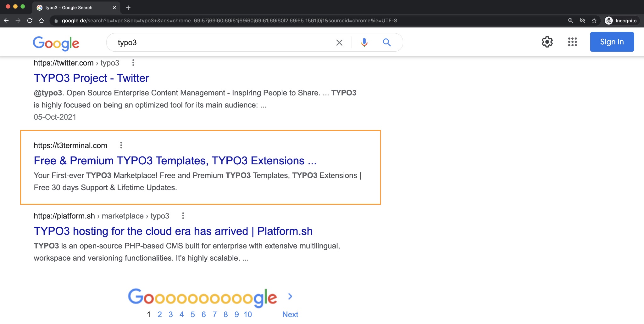Image resolution: width=644 pixels, height=324 pixels.
Task: Open the Google apps grid
Action: tap(573, 42)
